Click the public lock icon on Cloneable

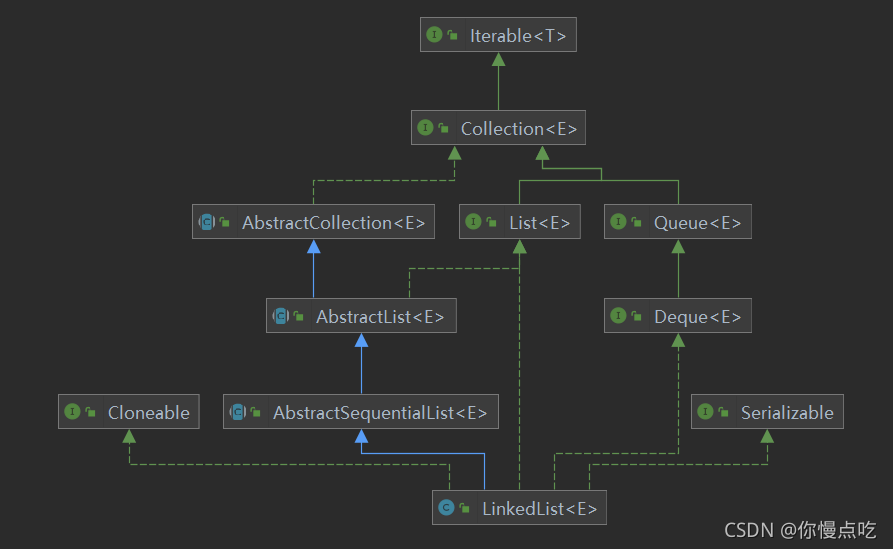91,412
